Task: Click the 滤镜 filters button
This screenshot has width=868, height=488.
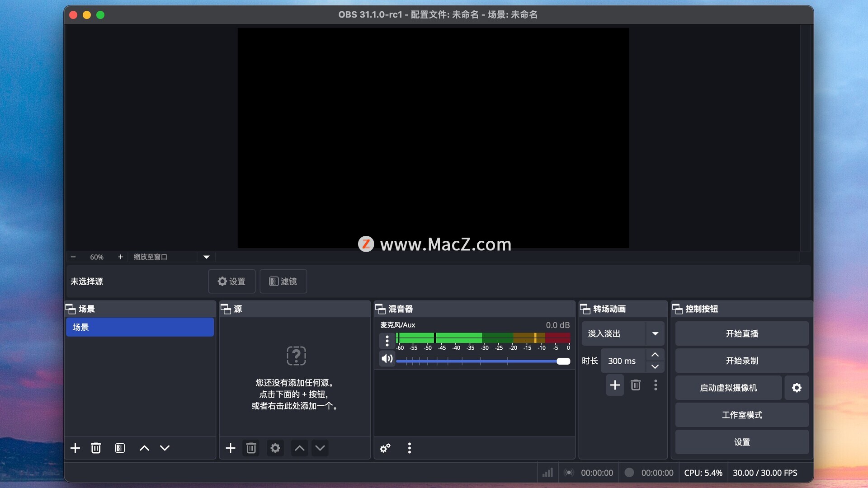Action: pos(283,282)
